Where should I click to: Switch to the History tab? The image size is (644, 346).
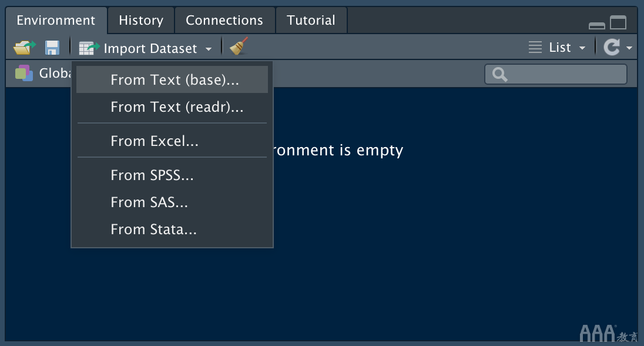coord(141,20)
